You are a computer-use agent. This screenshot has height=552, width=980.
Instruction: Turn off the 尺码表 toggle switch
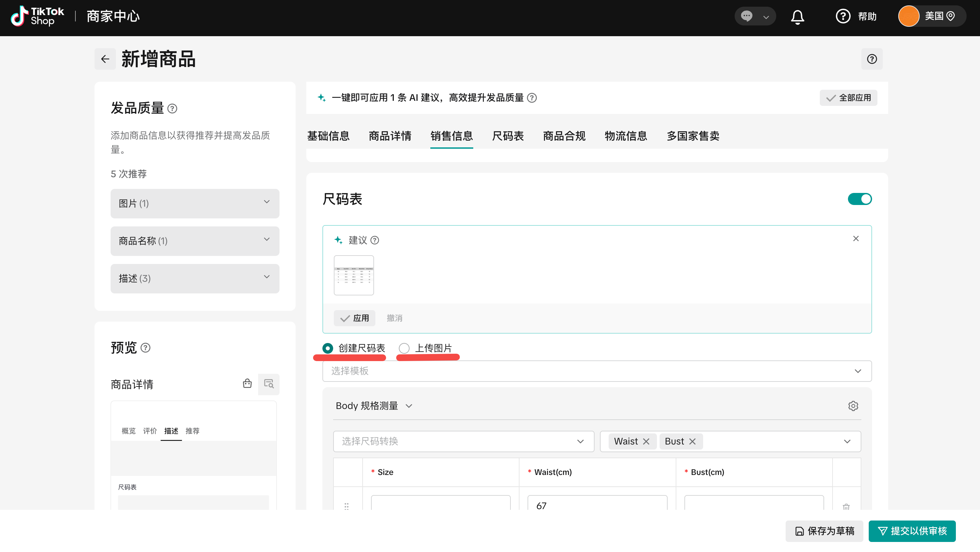(859, 199)
